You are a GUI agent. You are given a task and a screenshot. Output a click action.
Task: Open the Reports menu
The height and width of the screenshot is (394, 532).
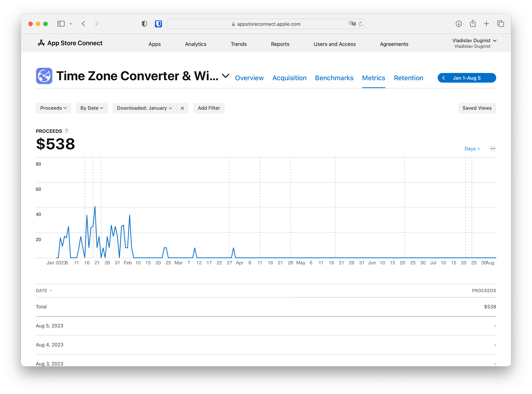[x=280, y=44]
